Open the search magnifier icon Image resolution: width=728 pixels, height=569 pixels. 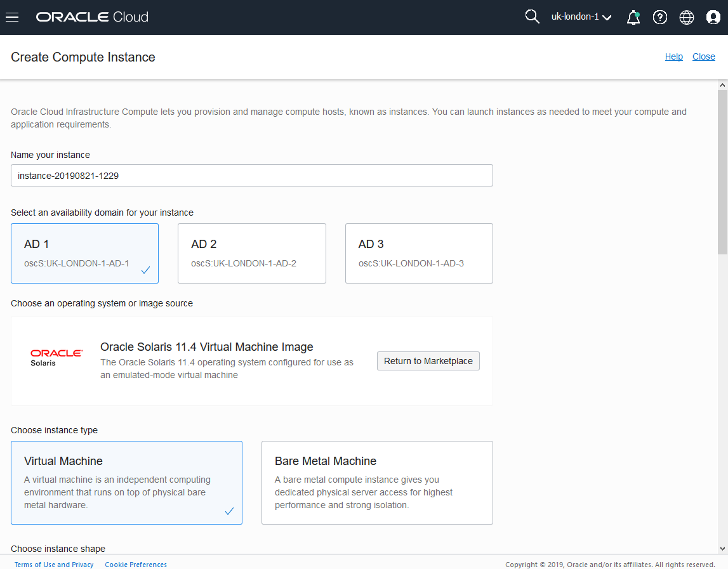532,17
